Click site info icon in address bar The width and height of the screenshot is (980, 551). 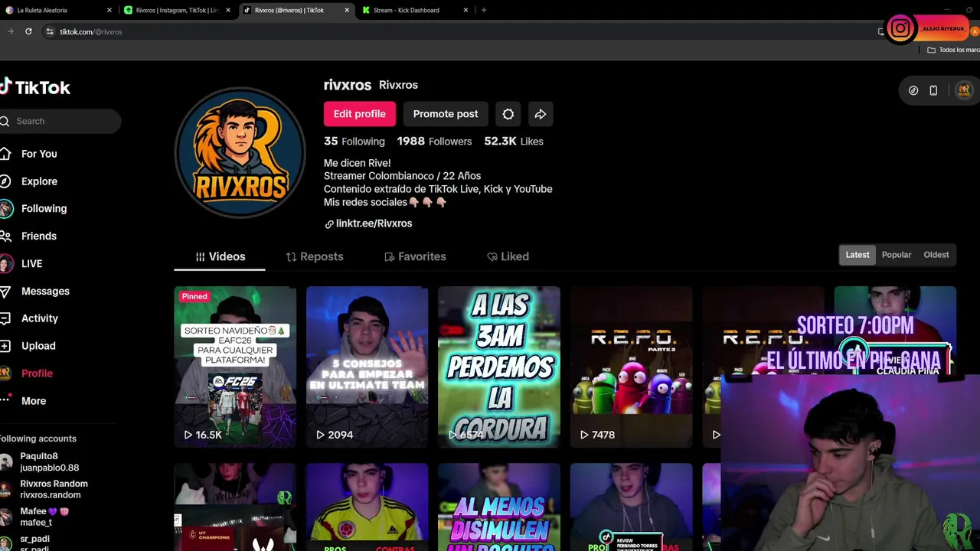click(x=50, y=31)
